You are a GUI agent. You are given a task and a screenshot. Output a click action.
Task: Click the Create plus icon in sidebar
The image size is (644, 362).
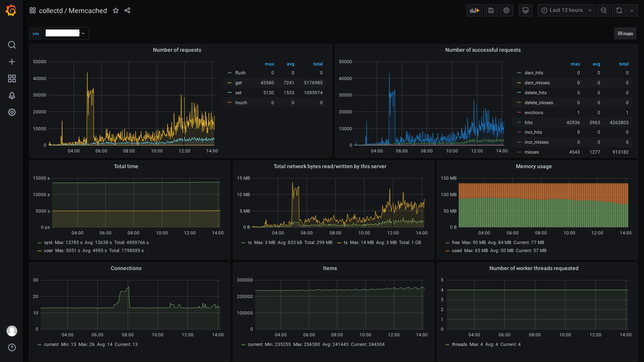point(12,62)
